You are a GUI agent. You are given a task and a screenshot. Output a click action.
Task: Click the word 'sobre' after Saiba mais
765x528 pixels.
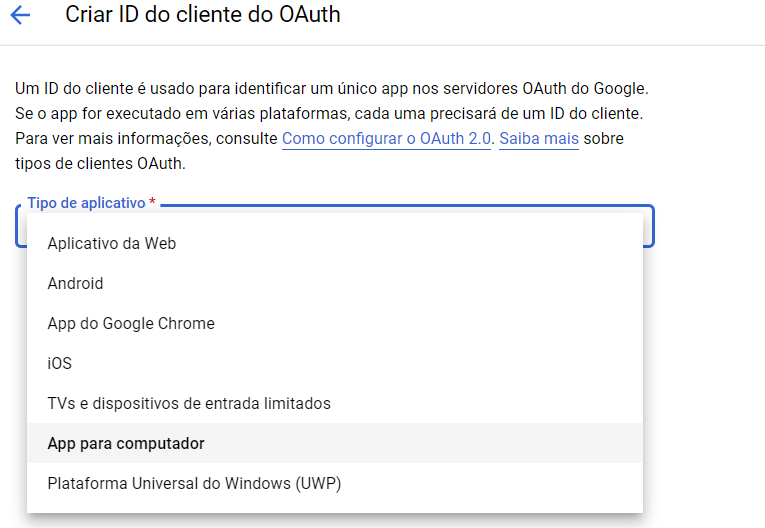604,139
